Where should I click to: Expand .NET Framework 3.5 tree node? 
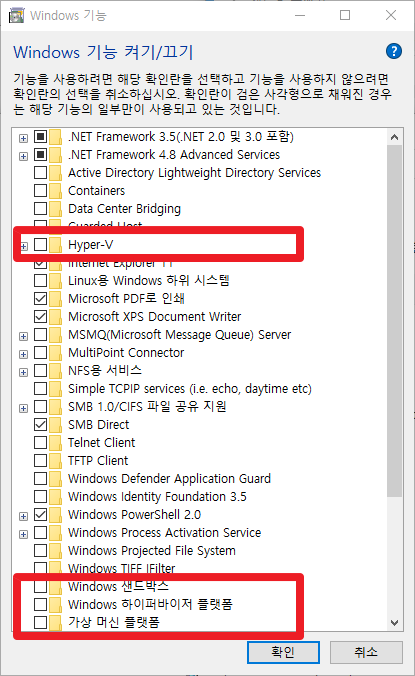pyautogui.click(x=24, y=138)
